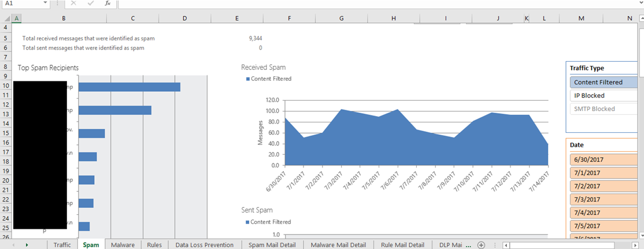This screenshot has height=249, width=644.
Task: Show more sheet tabs via ellipsis
Action: coord(468,245)
